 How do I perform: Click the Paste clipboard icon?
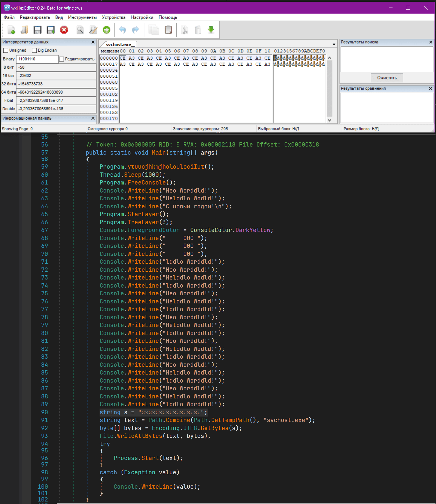coord(168,30)
